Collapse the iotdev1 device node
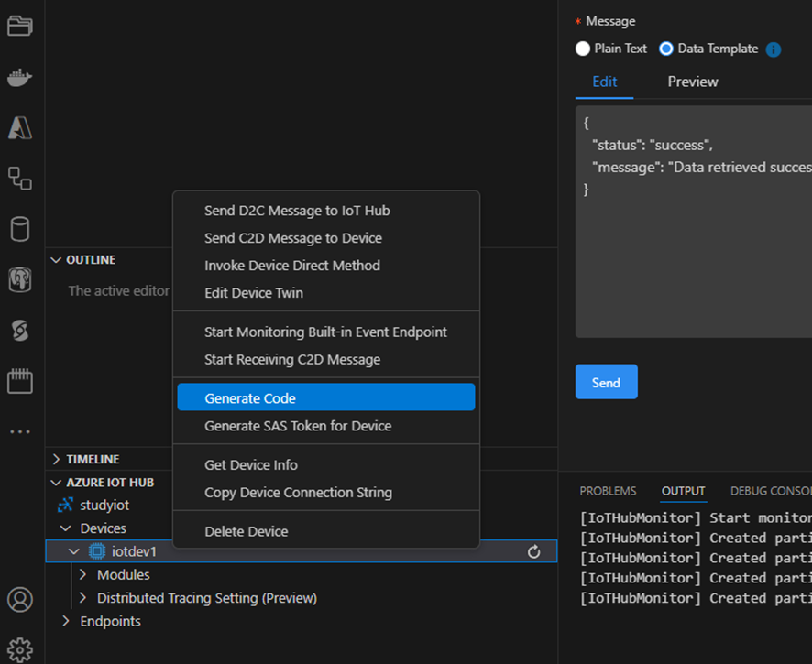Viewport: 812px width, 664px height. coord(74,551)
